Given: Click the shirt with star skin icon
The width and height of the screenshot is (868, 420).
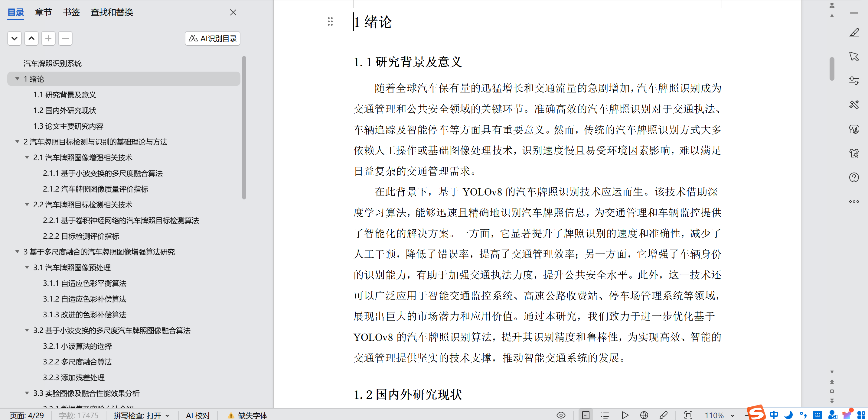Looking at the screenshot, I should point(854,153).
